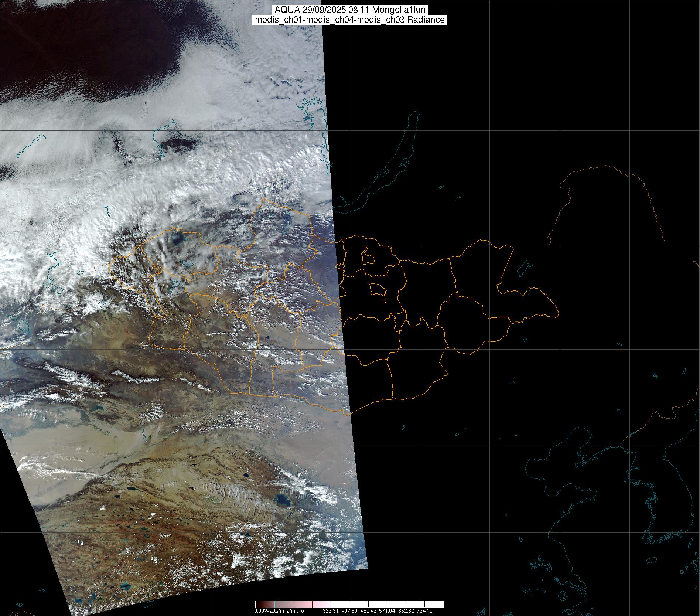This screenshot has height=616, width=700.
Task: Click the "modis_ch01-modis_ch04-modis_ch03 Radiance" caption
Action: [350, 20]
